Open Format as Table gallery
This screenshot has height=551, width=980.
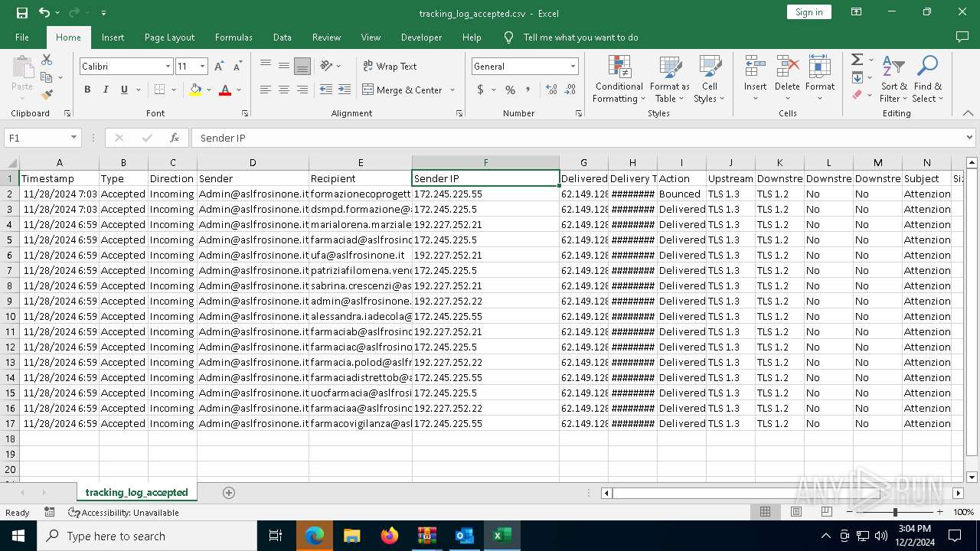click(670, 80)
